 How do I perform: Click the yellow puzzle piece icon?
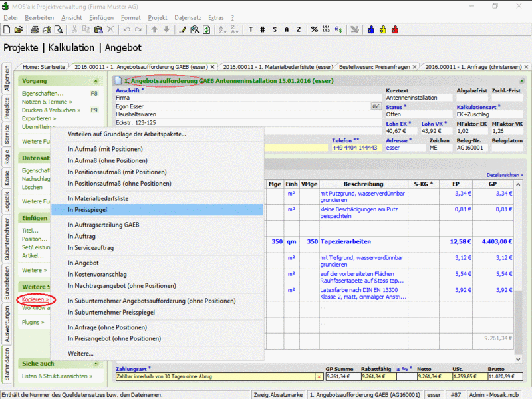point(383,29)
